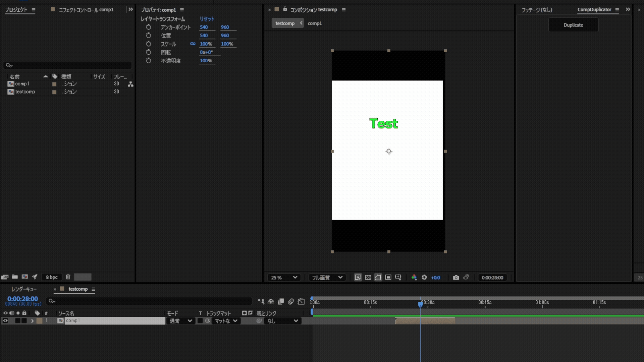644x362 pixels.
Task: Switch to the Render Queue tab
Action: [x=24, y=289]
